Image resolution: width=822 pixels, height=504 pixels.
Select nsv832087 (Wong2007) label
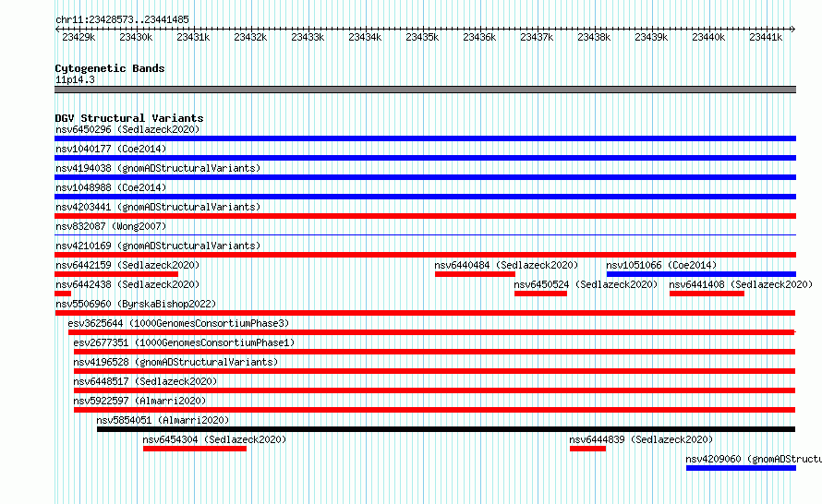[111, 226]
